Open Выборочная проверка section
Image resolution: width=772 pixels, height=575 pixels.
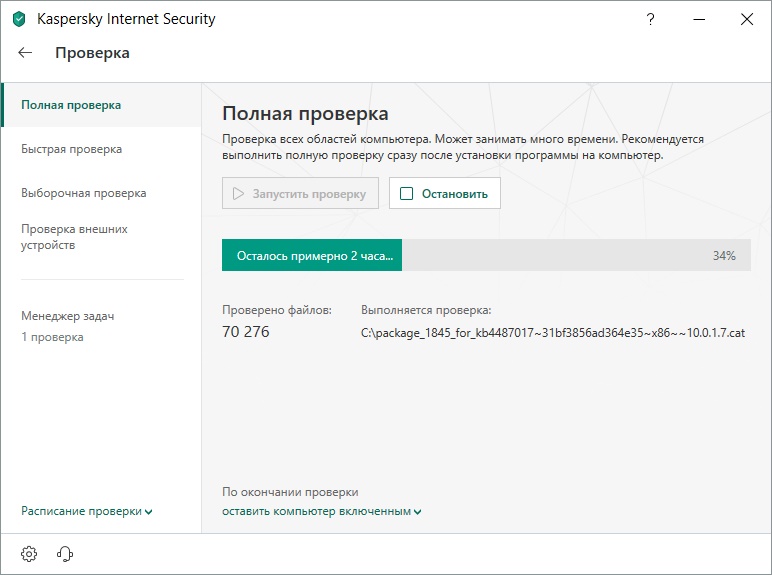pos(84,193)
